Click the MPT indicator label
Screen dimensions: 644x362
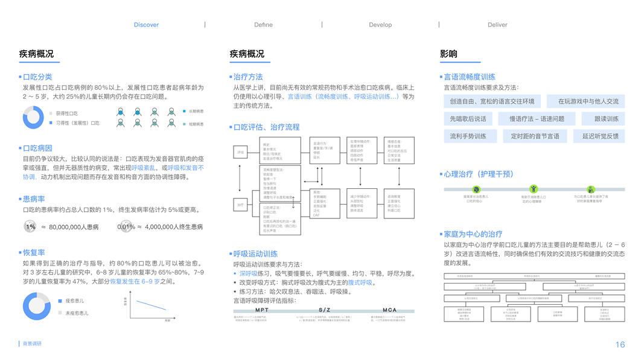(262, 310)
